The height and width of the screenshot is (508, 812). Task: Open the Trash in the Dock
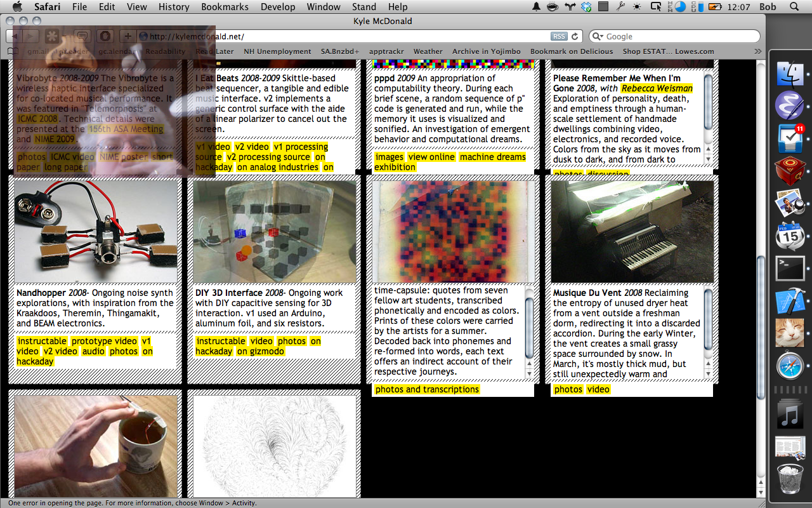click(x=790, y=479)
